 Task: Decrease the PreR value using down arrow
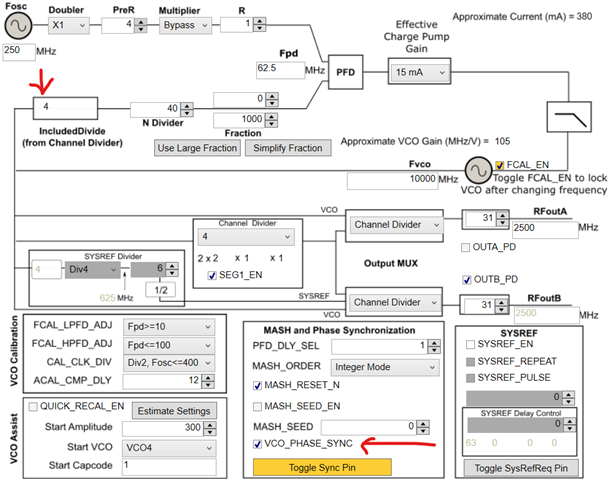point(141,29)
